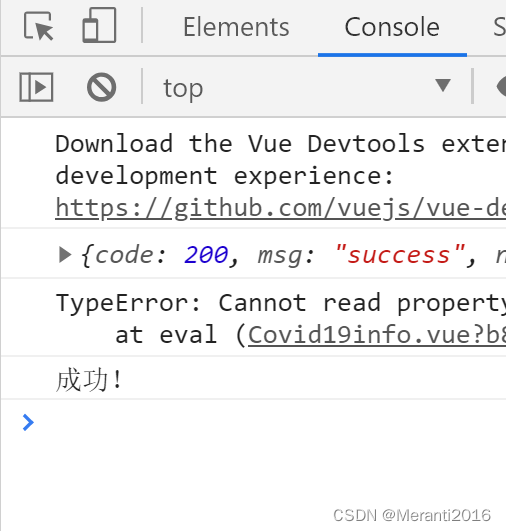
Task: Open the top JavaScript context dropdown
Action: tap(307, 87)
